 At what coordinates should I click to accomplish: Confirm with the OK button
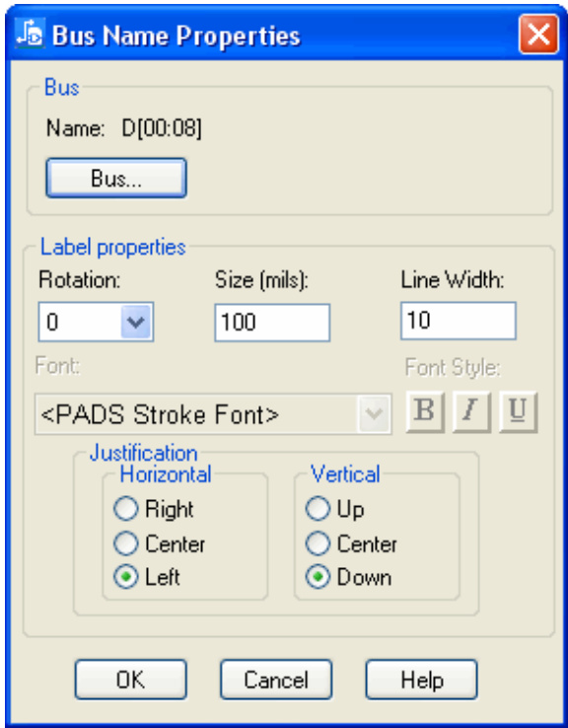point(130,680)
